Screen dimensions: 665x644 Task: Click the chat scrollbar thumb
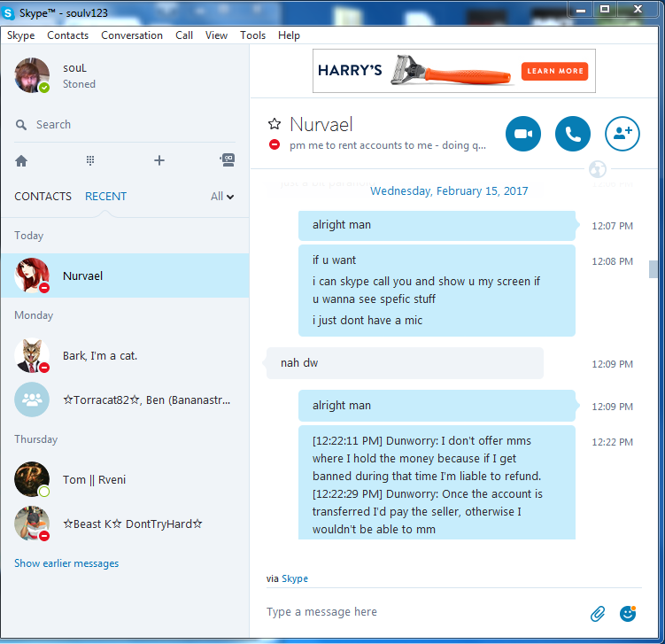pos(653,269)
